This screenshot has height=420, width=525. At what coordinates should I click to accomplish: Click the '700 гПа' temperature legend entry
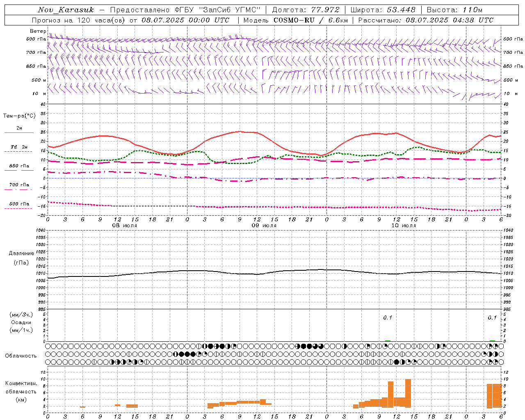[x=19, y=185]
